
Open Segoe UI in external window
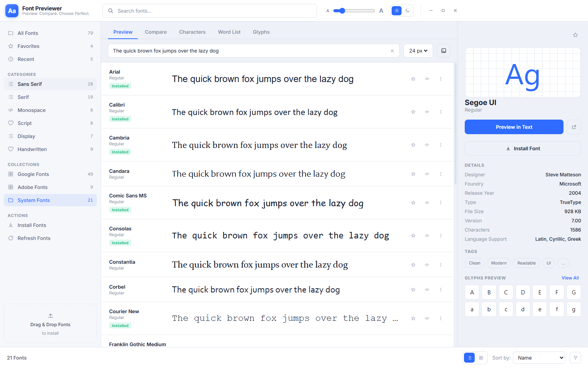[574, 127]
